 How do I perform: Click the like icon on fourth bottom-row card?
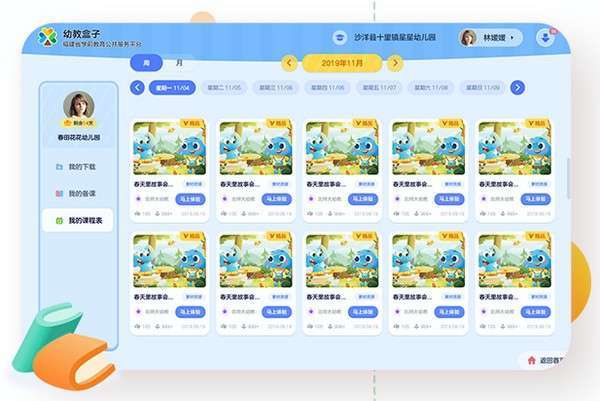point(396,326)
